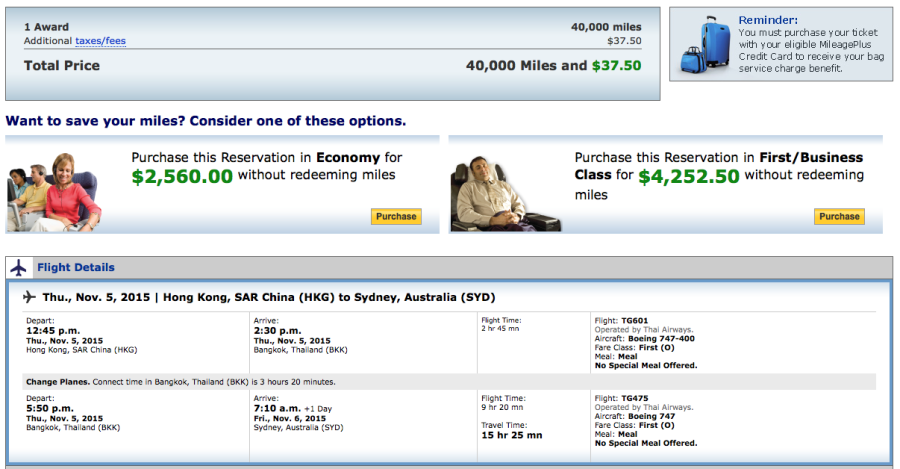Click the Total Price label
Viewport: 900px width, 469px height.
[x=62, y=66]
